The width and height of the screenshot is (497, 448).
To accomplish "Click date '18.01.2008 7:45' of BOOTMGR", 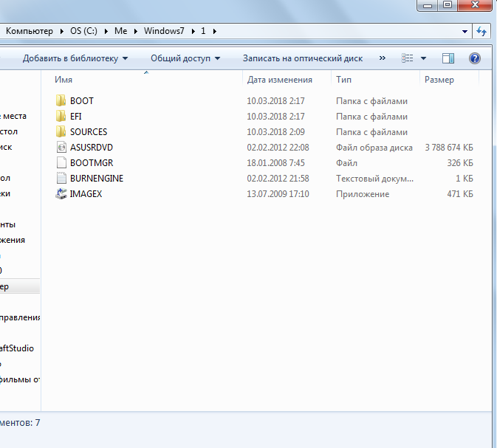I will [x=275, y=163].
